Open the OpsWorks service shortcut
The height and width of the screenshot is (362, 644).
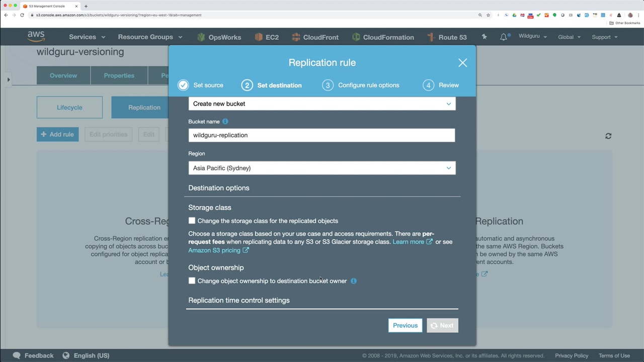point(219,37)
